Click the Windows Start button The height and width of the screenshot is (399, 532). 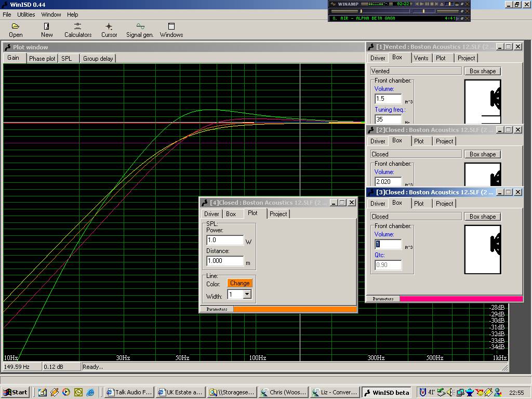[15, 392]
